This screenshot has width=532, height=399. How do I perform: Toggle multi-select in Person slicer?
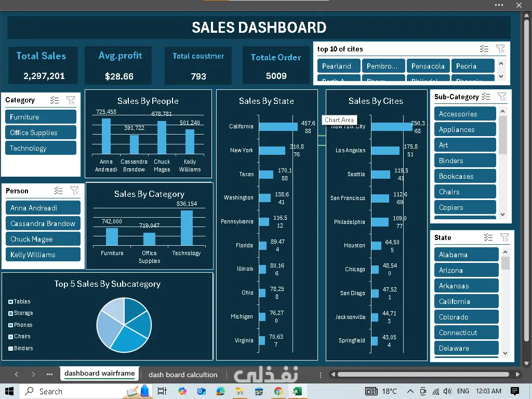(58, 191)
